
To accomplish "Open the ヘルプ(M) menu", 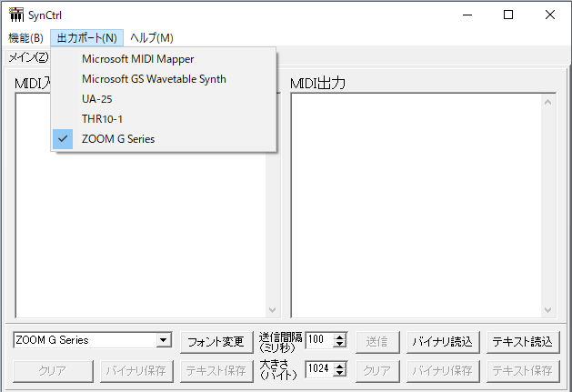I will click(151, 38).
